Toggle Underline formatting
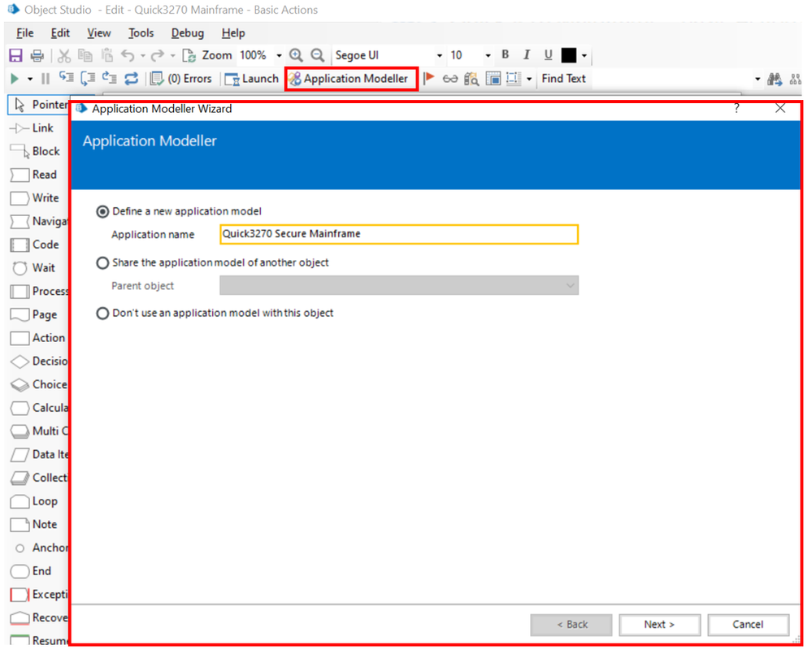 pyautogui.click(x=549, y=55)
